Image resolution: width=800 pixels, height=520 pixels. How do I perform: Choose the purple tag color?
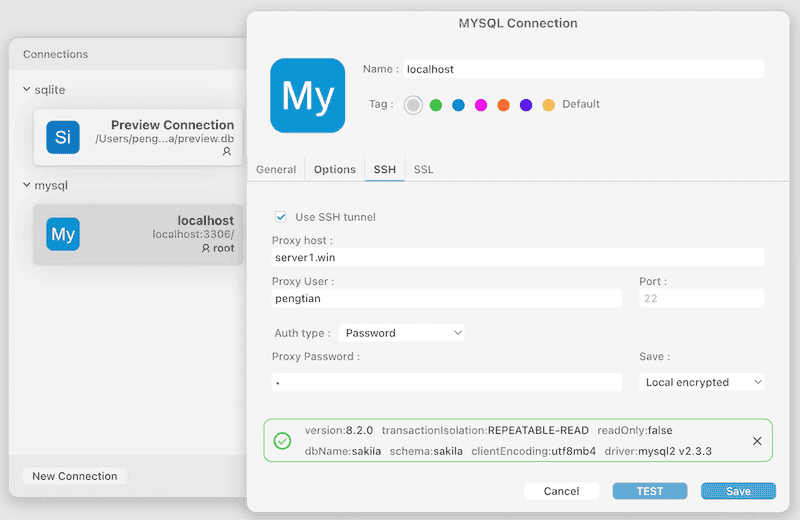pos(526,105)
